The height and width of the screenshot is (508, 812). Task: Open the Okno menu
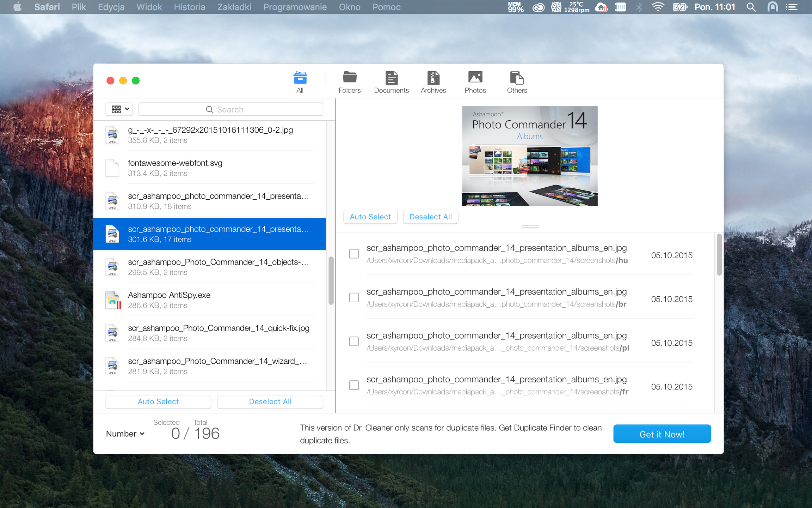coord(350,7)
